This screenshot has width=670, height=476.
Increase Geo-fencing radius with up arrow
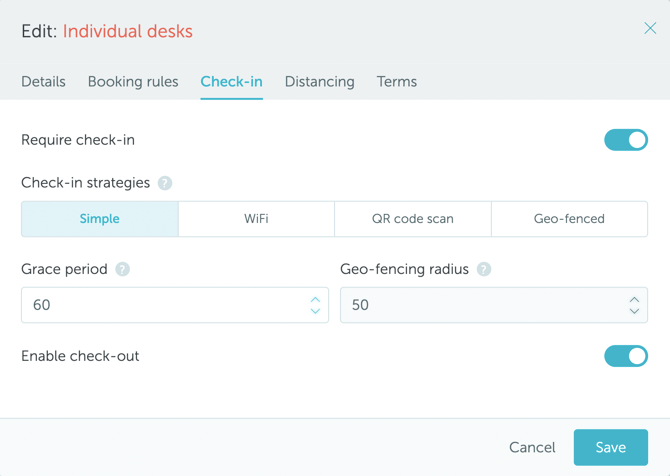tap(634, 299)
